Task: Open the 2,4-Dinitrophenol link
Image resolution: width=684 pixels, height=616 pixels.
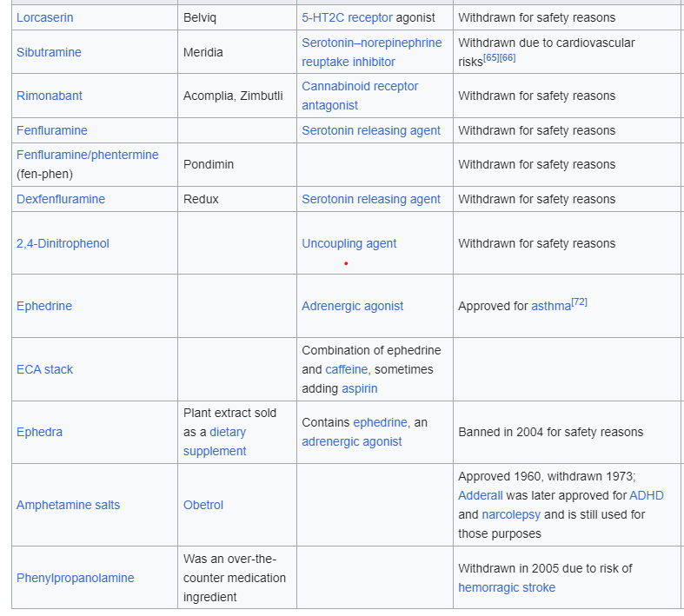Action: 63,243
